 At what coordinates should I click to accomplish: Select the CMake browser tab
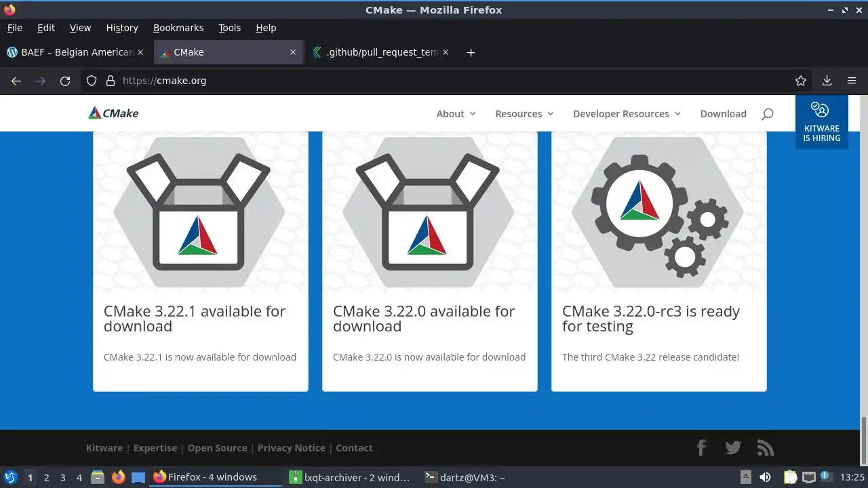(228, 52)
